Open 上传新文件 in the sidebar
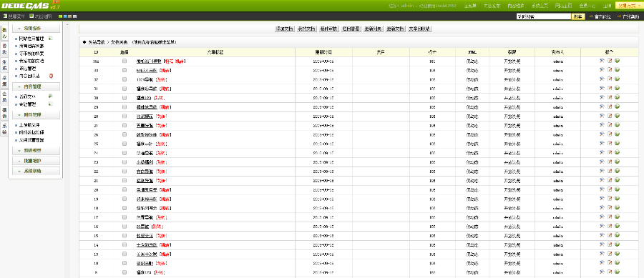 29,124
